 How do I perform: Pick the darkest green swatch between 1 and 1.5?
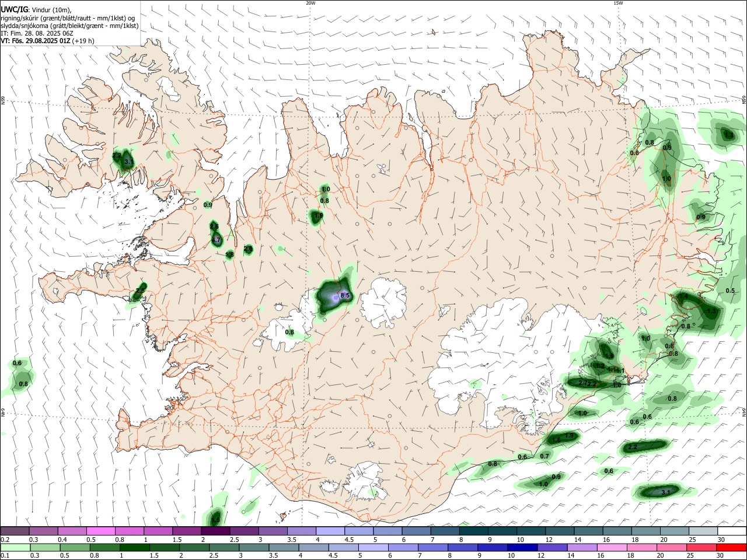pyautogui.click(x=134, y=547)
